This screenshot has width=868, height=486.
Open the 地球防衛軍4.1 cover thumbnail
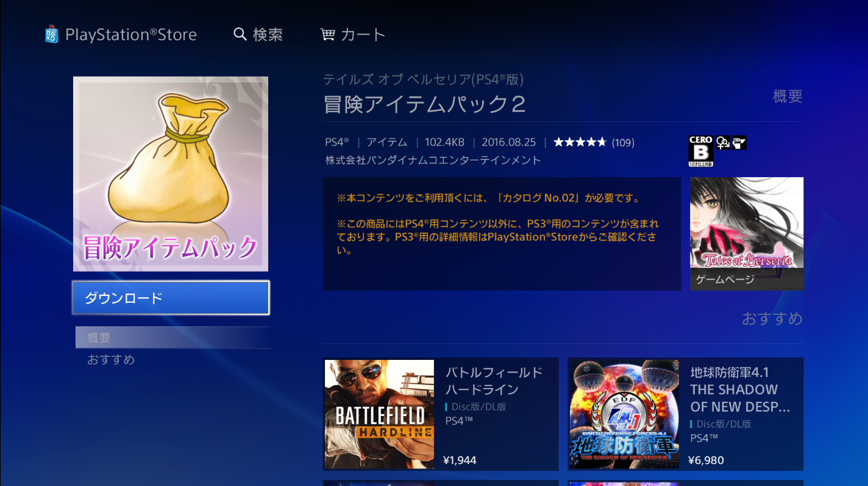[x=624, y=414]
